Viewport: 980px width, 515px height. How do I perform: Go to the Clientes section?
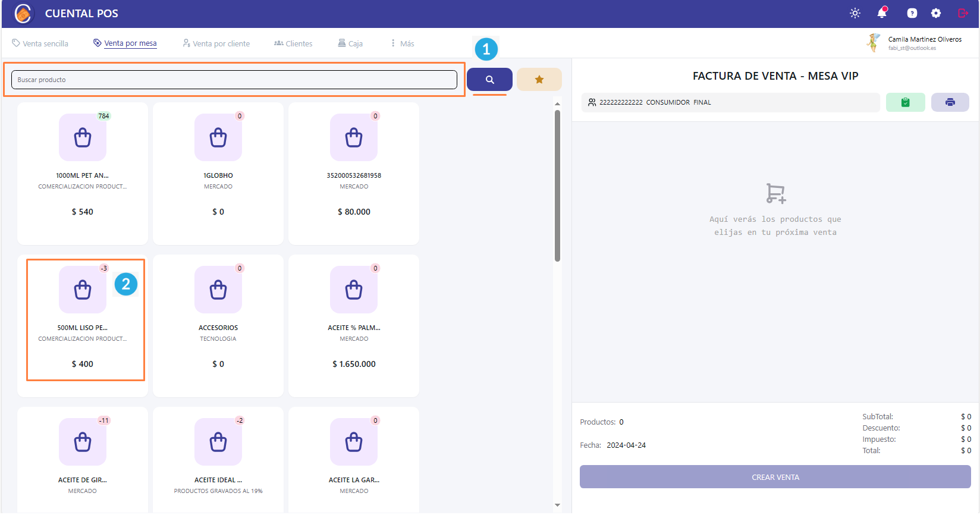[293, 43]
